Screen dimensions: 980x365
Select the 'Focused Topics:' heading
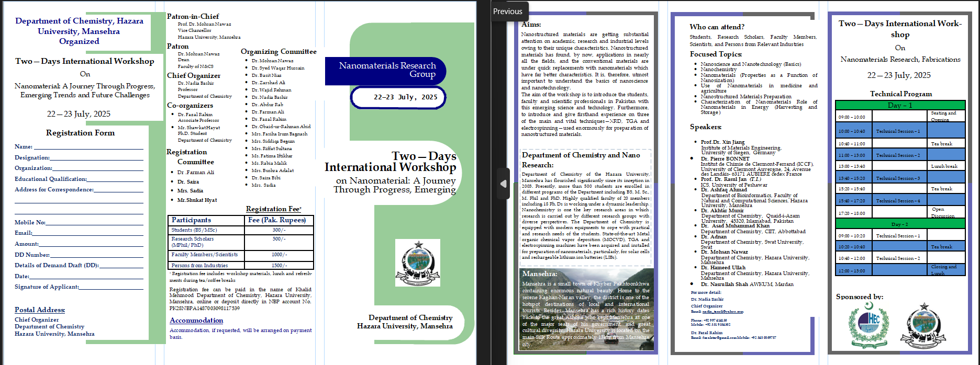click(716, 54)
